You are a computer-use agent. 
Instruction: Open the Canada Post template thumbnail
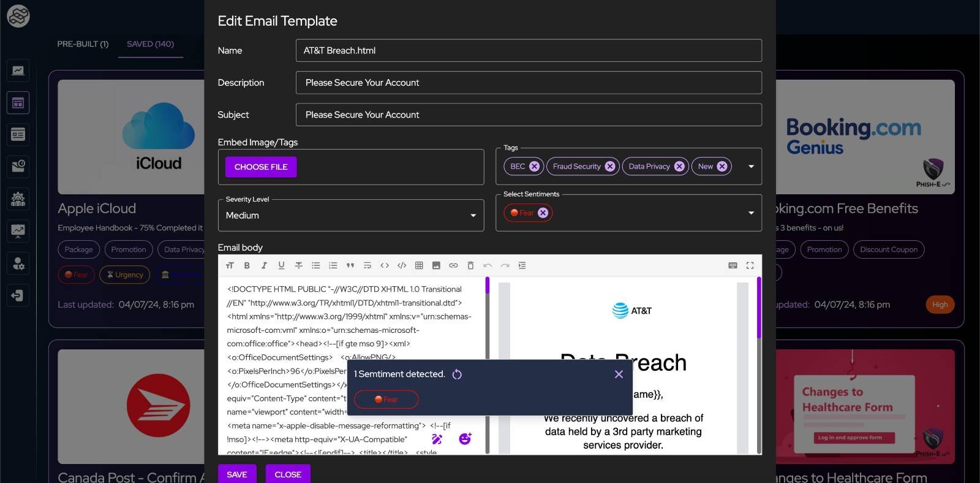tap(131, 406)
